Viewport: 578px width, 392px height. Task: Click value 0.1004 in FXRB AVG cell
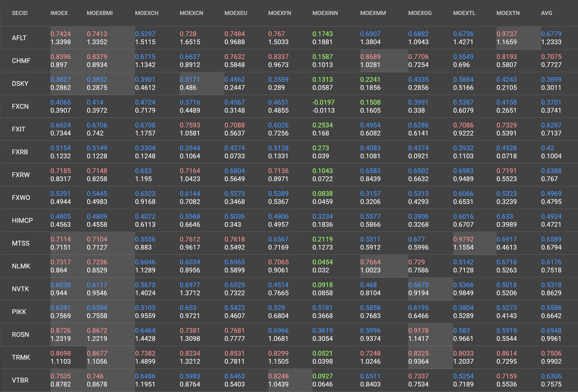point(551,157)
